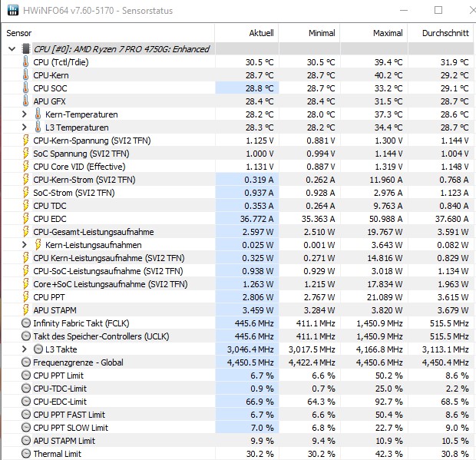
Task: Click clock icon beside L3 Takte
Action: pyautogui.click(x=38, y=349)
